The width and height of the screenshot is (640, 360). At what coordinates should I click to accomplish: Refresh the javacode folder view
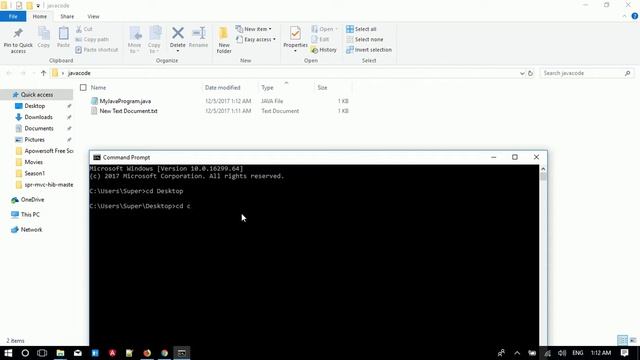[530, 73]
